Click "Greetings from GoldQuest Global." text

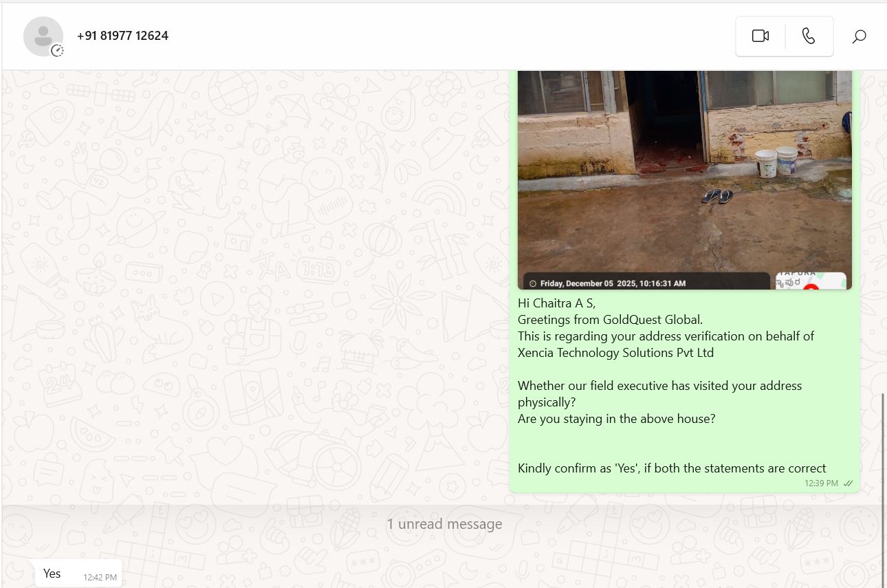tap(610, 319)
